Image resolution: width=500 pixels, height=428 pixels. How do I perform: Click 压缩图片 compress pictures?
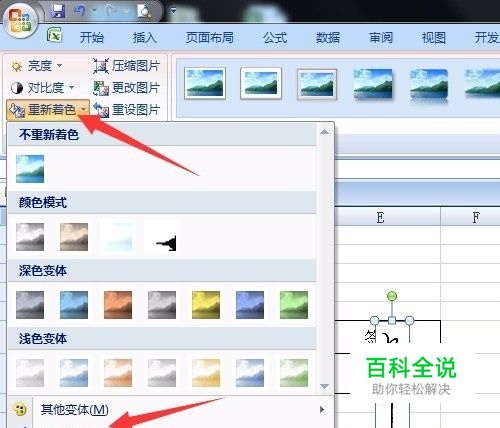click(127, 66)
